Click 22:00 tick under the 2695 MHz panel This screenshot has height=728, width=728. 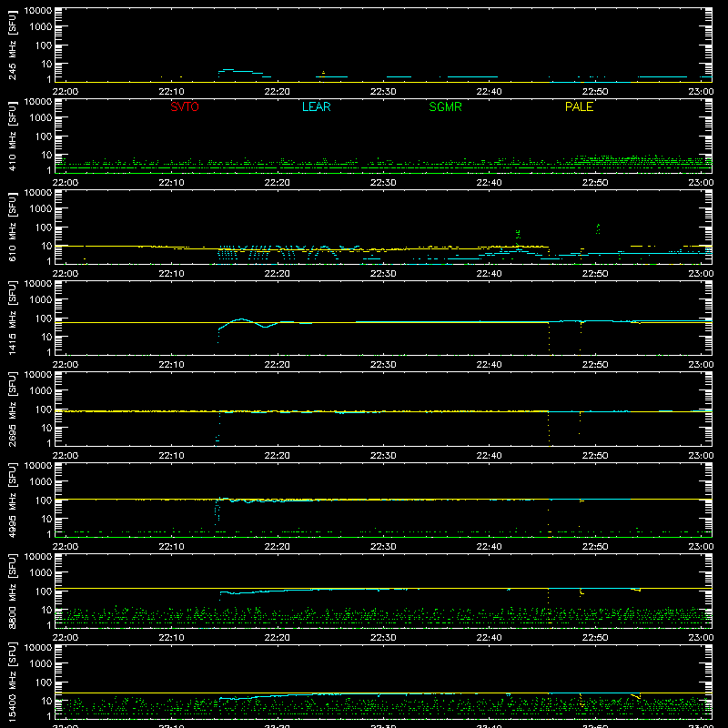[x=66, y=456]
